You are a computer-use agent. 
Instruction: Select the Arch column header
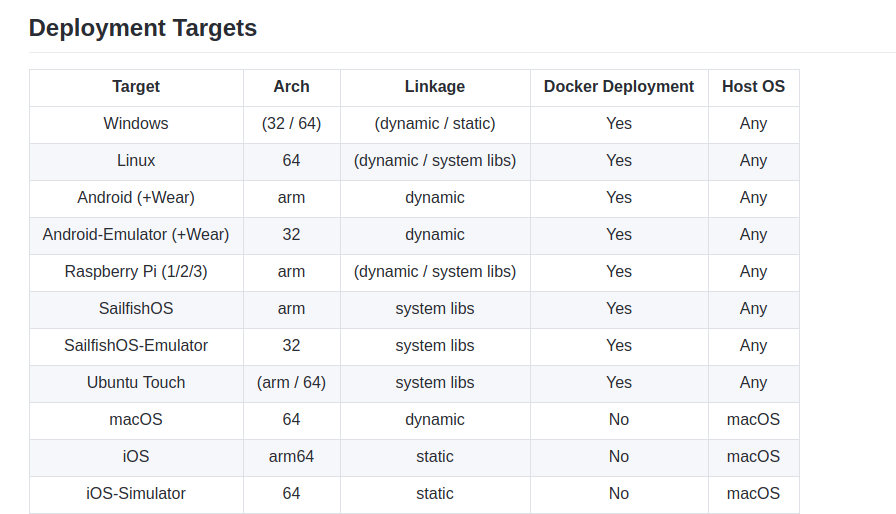pyautogui.click(x=291, y=87)
